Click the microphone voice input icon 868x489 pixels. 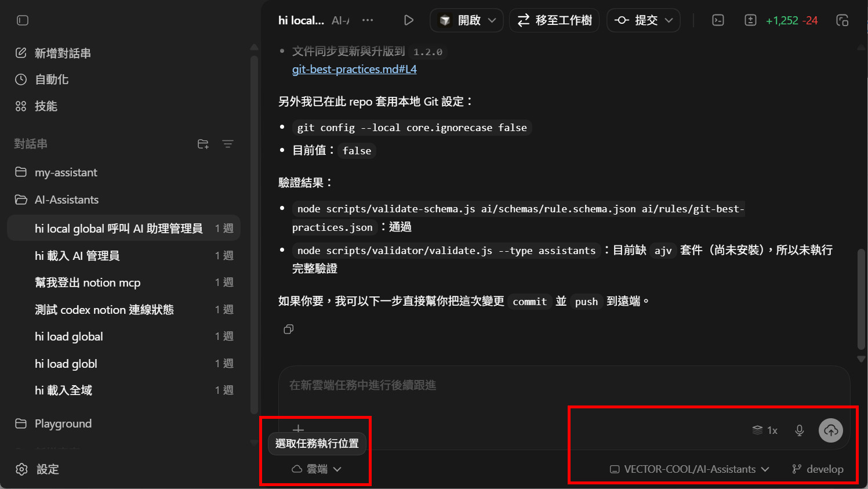click(800, 430)
